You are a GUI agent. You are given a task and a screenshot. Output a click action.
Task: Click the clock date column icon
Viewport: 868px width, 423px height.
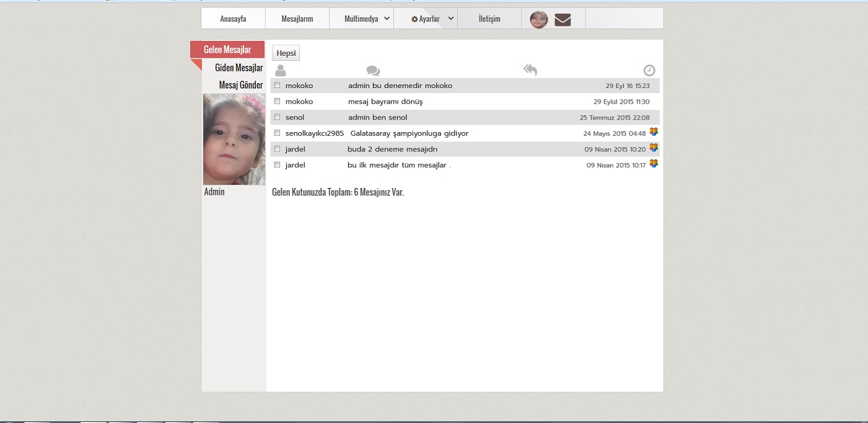[x=649, y=71]
